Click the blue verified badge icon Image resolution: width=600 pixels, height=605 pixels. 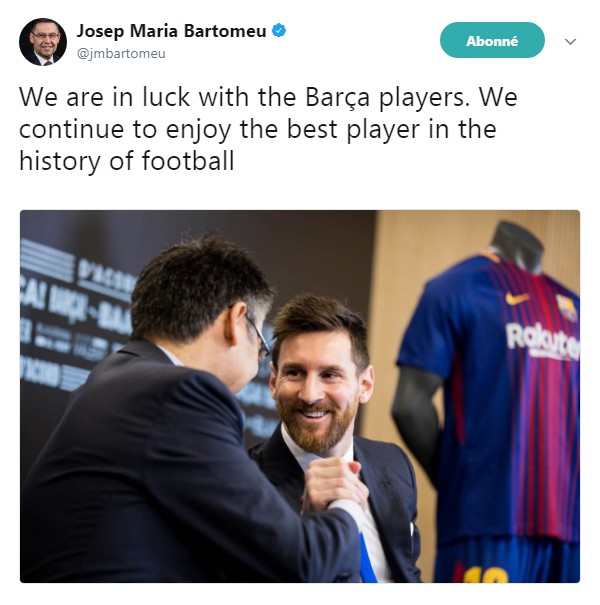[279, 30]
